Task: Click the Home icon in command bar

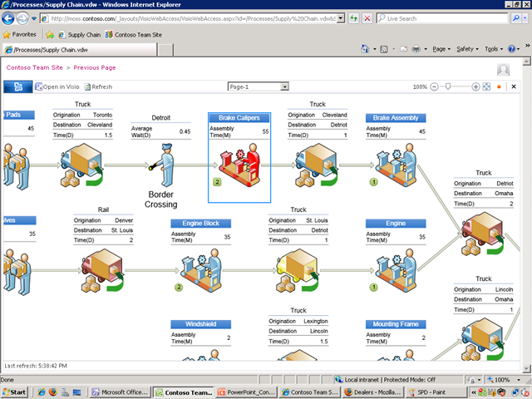Action: pyautogui.click(x=365, y=49)
